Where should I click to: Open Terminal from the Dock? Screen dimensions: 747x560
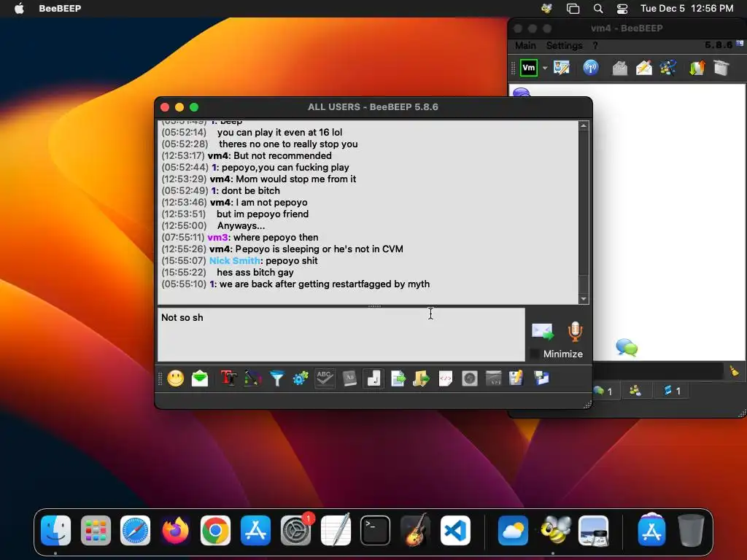pos(376,530)
